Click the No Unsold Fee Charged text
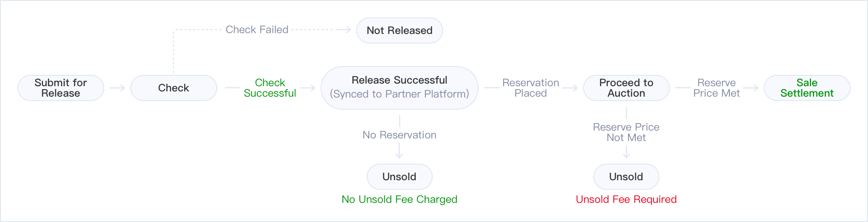The height and width of the screenshot is (222, 868). pyautogui.click(x=399, y=199)
